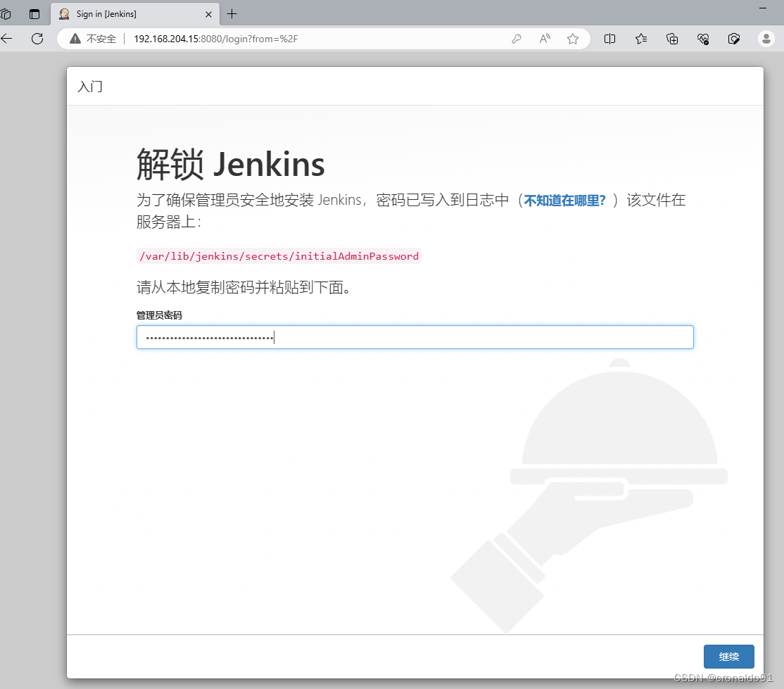The image size is (784, 689).
Task: Open browser essentials heart icon
Action: (x=703, y=39)
